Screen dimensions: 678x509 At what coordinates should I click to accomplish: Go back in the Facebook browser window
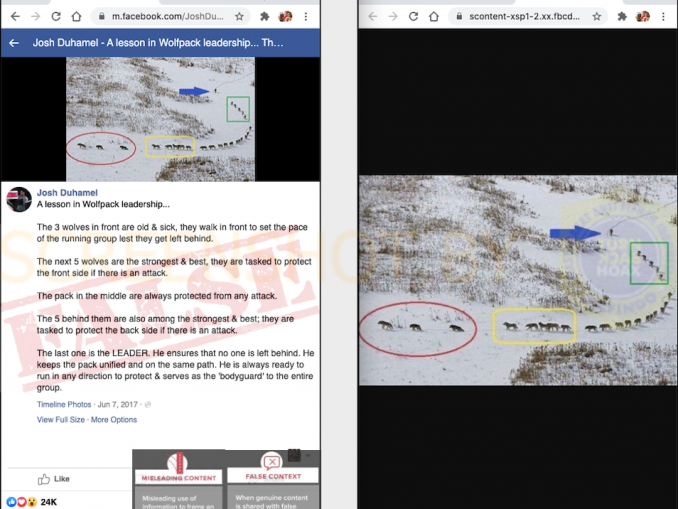click(15, 16)
